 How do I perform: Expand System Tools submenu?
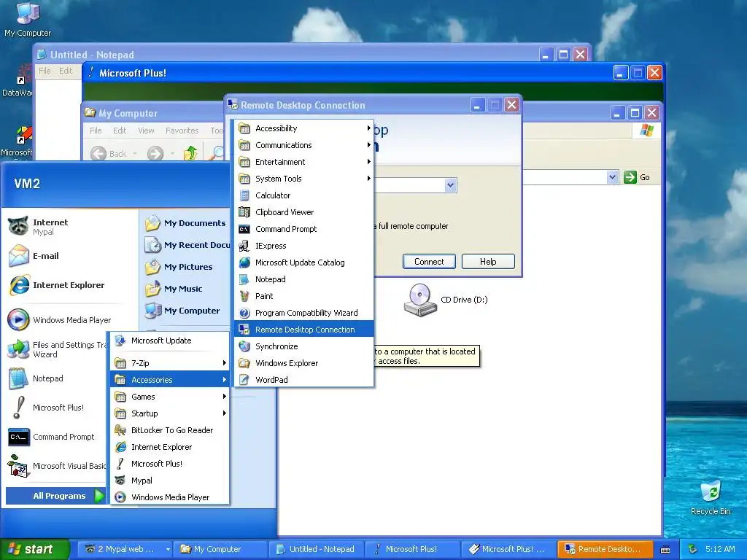pyautogui.click(x=304, y=179)
